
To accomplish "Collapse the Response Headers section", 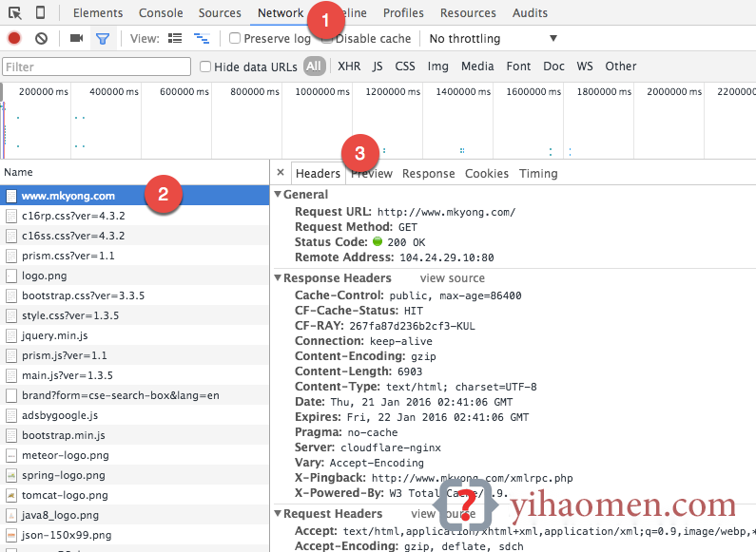I will 278,278.
